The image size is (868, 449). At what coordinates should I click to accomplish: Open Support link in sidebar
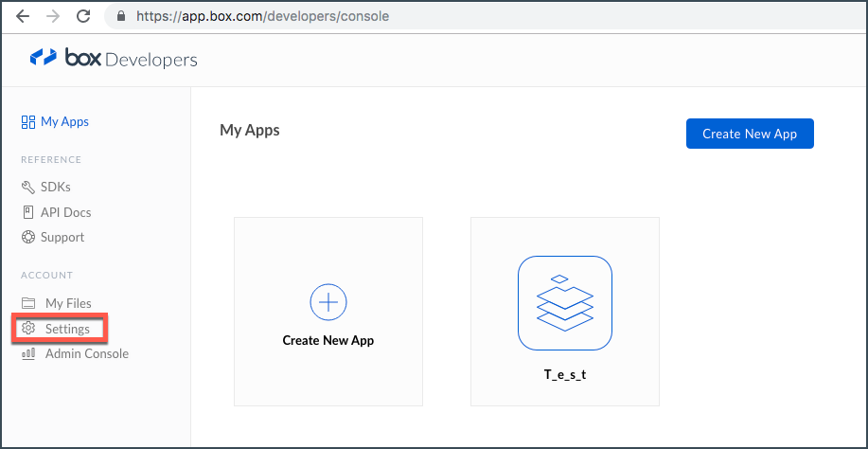point(62,237)
